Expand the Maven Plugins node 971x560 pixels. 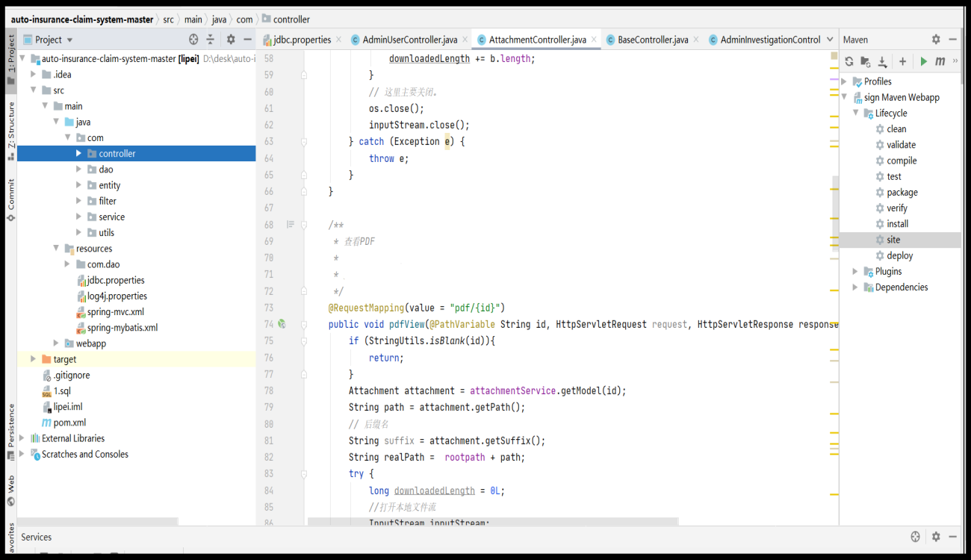[855, 271]
